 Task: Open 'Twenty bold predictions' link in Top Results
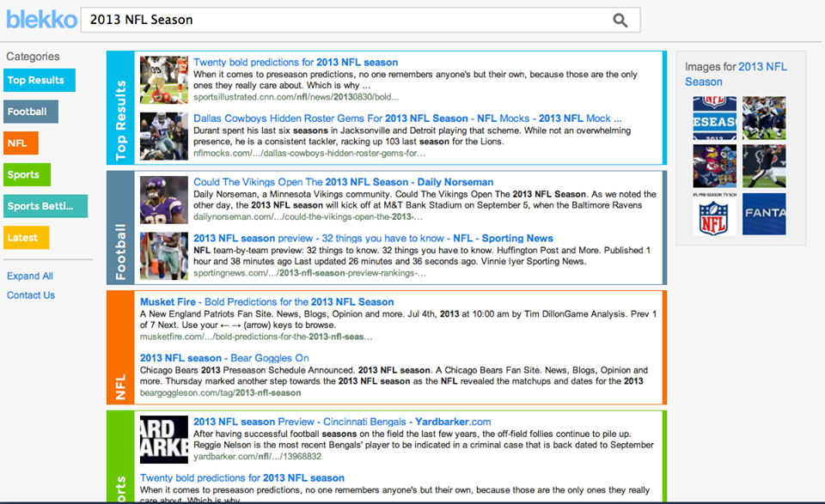296,62
